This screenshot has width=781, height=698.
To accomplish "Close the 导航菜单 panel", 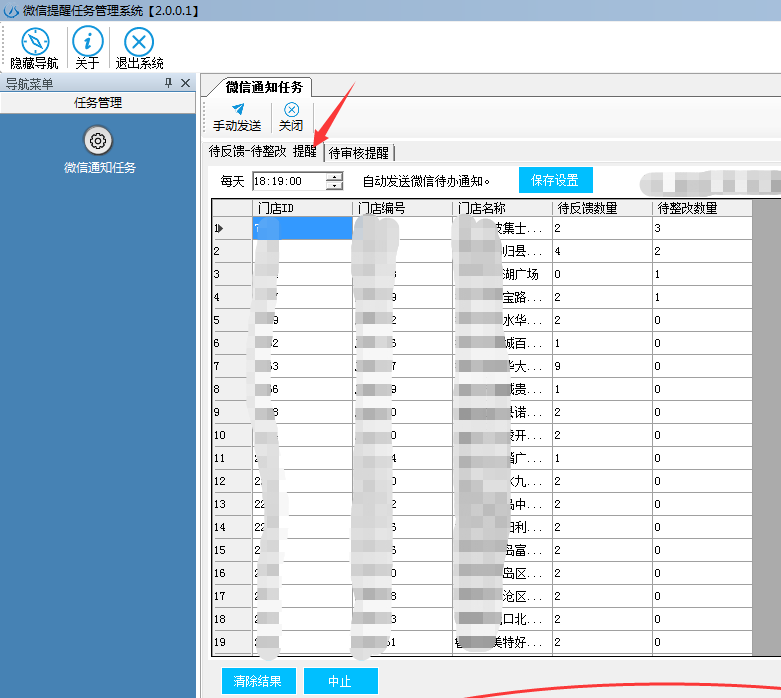I will pos(185,83).
